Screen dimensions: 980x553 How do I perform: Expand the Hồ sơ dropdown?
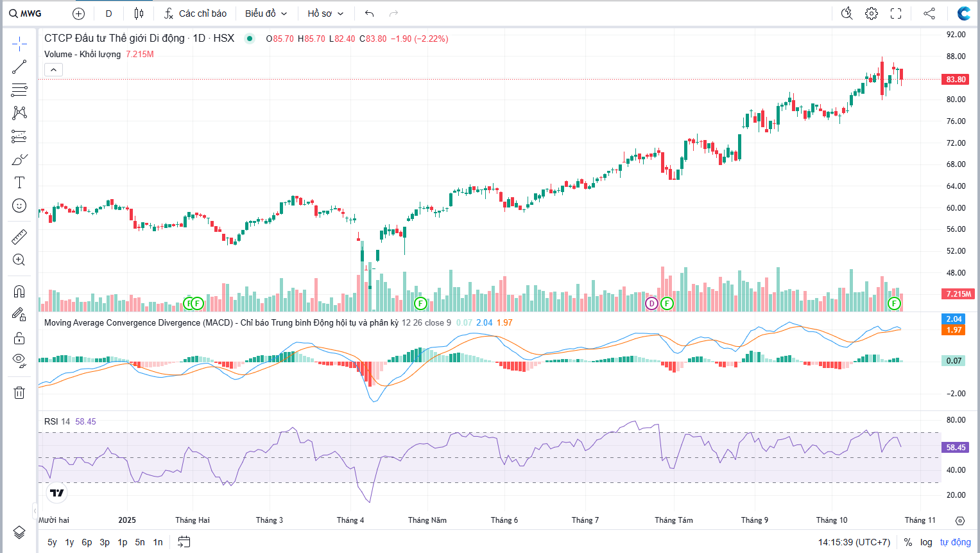pos(325,13)
